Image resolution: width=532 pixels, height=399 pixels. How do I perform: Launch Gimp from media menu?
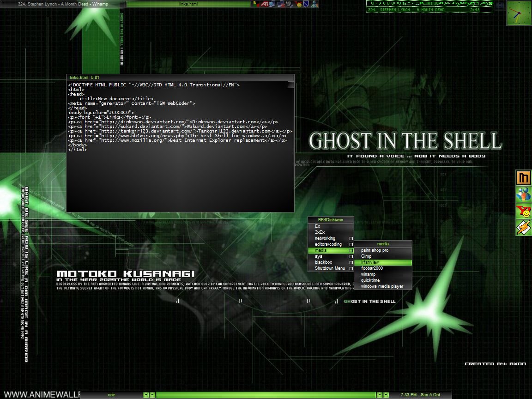coord(383,256)
